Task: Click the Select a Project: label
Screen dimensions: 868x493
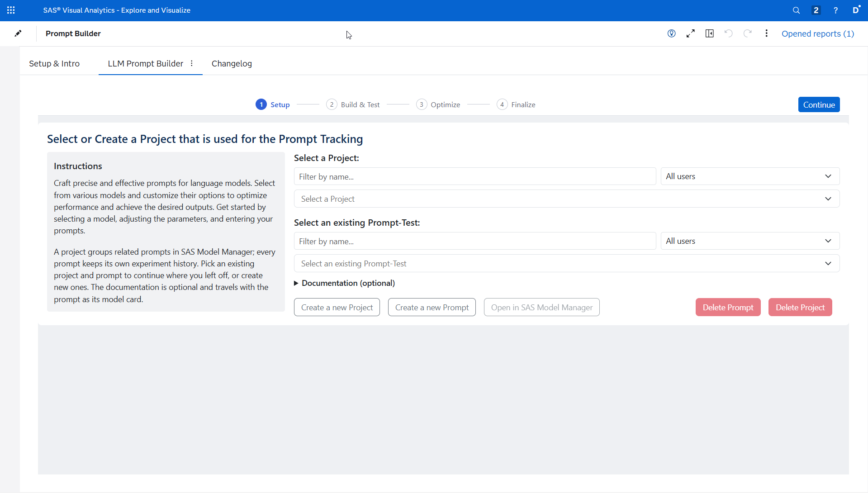Action: (327, 158)
